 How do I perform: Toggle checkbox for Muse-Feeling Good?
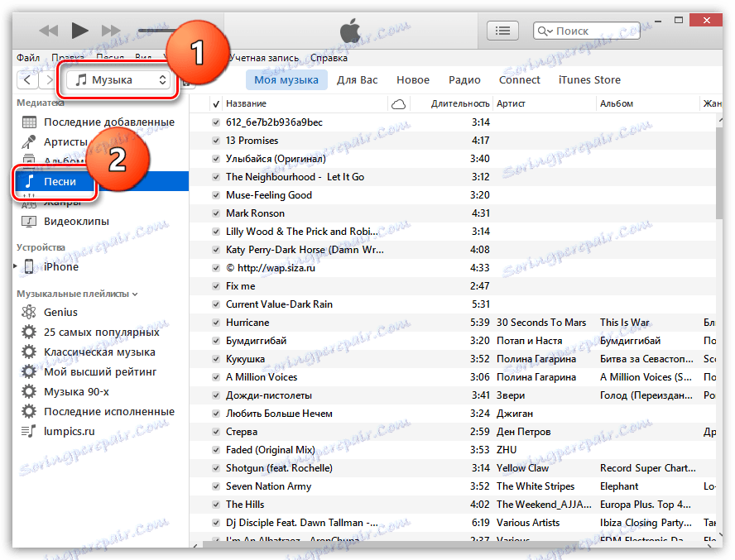tap(216, 195)
